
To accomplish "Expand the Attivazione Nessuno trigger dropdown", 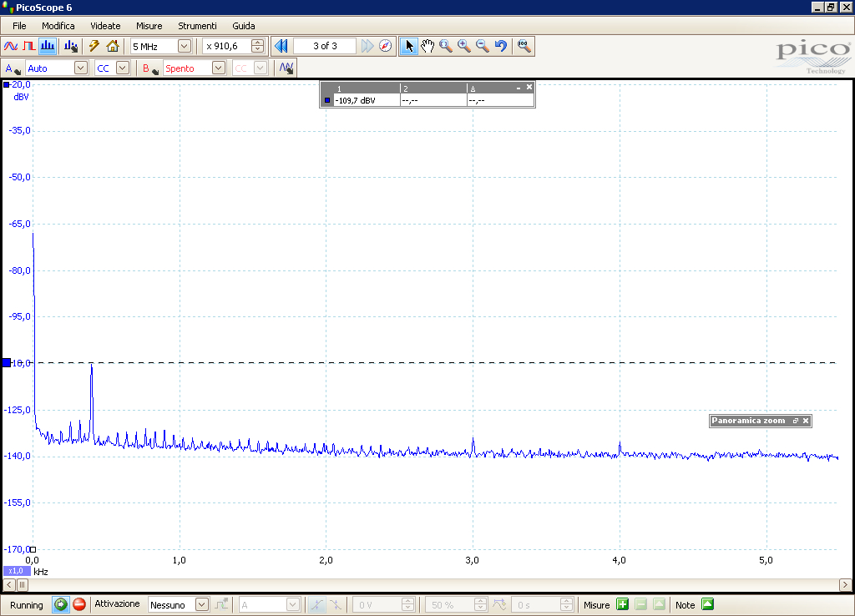I will (202, 604).
